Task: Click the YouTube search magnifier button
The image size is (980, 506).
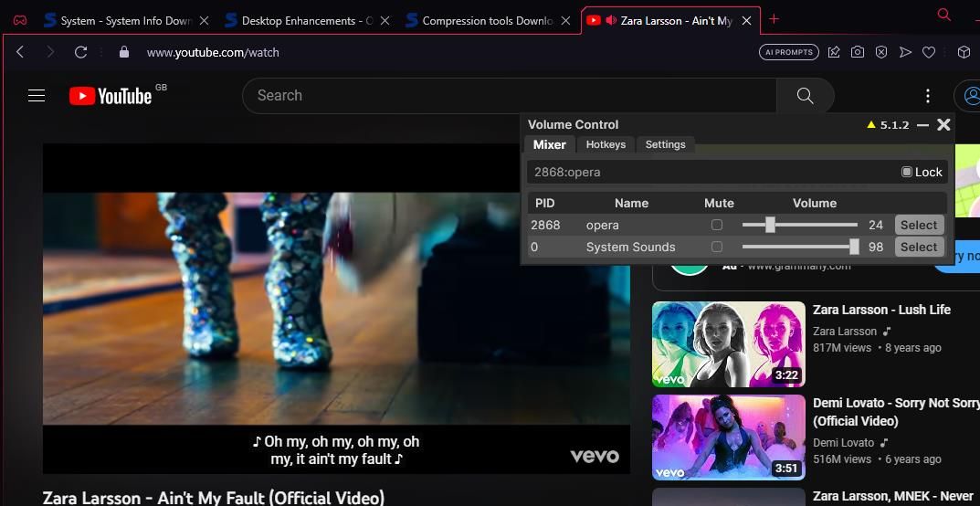Action: (x=805, y=96)
